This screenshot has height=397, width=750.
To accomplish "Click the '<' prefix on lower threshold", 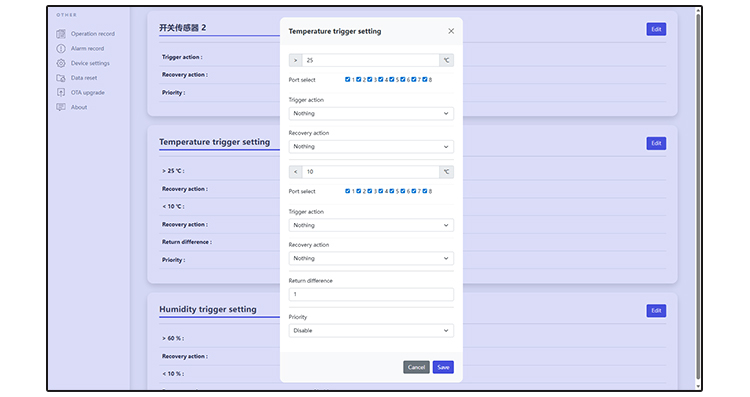I will point(296,172).
